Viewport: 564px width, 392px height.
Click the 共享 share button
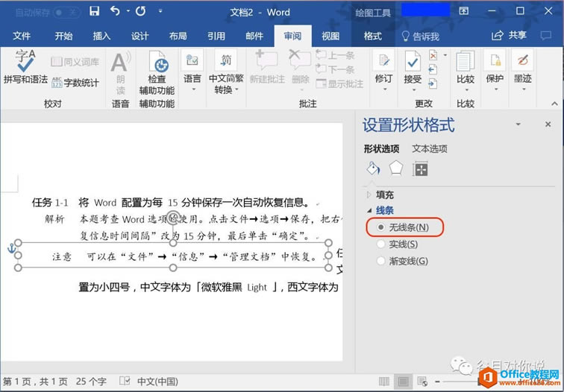click(509, 35)
